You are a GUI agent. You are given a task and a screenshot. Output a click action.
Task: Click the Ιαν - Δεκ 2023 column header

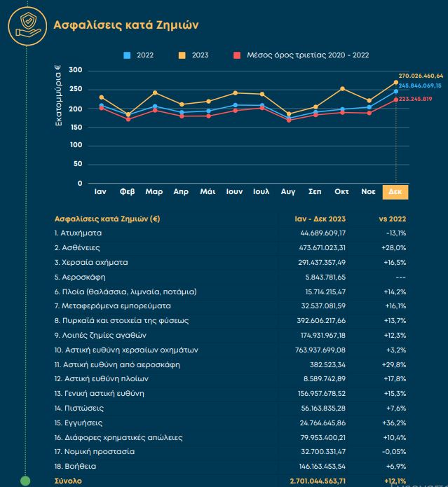pyautogui.click(x=320, y=219)
